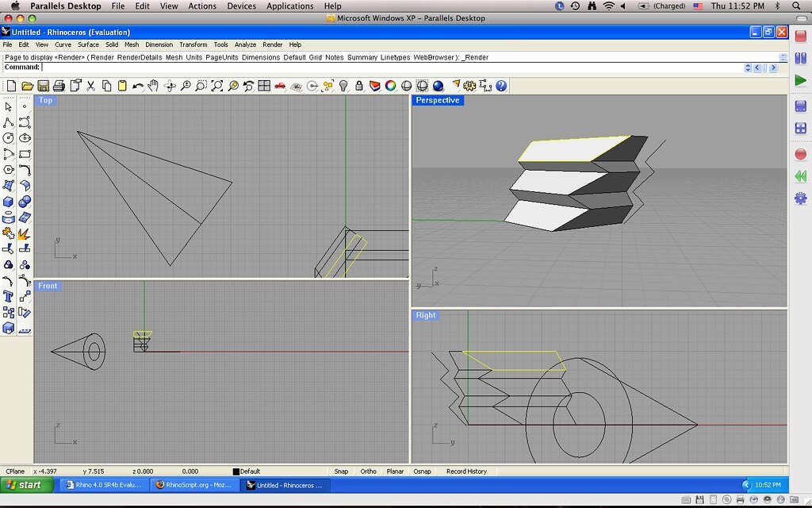Open the Top viewport title menu

pos(45,100)
